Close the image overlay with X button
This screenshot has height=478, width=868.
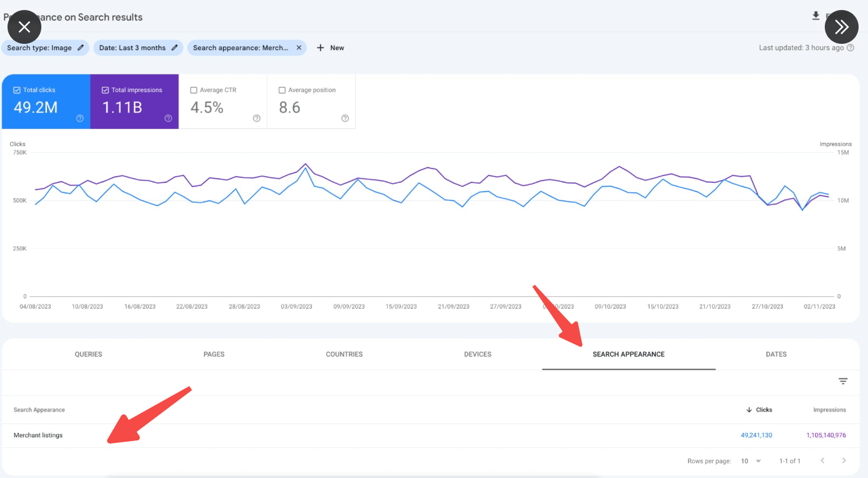24,27
